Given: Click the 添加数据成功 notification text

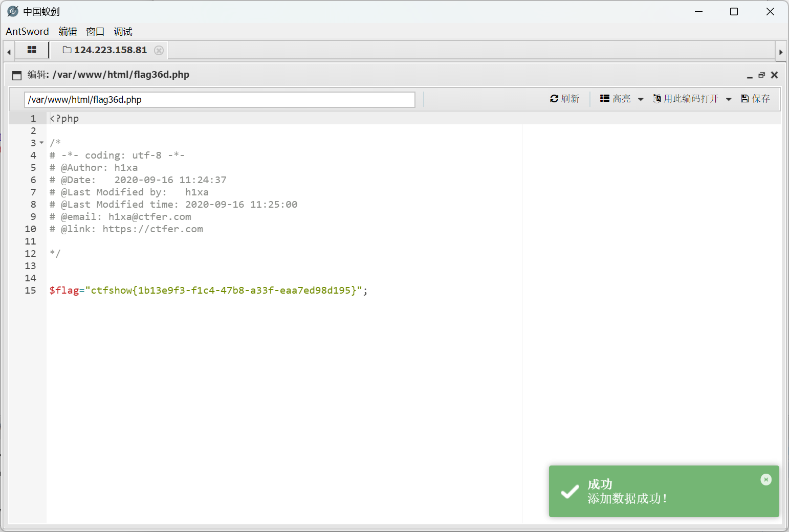Looking at the screenshot, I should pos(627,498).
